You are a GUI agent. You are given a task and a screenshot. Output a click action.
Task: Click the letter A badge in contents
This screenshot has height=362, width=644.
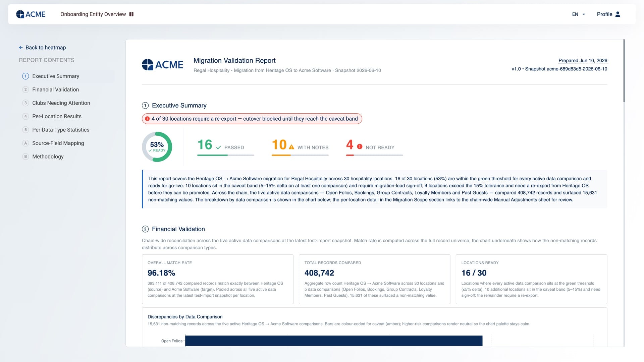click(x=25, y=143)
